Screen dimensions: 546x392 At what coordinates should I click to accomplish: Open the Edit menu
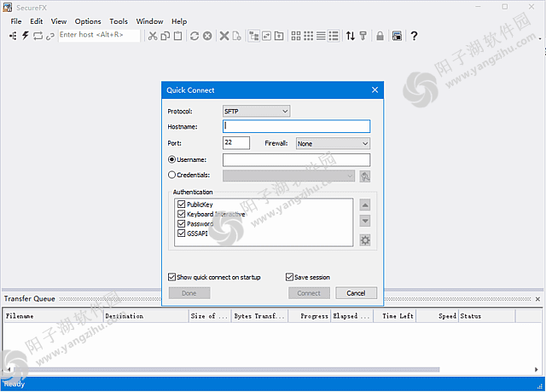point(36,21)
